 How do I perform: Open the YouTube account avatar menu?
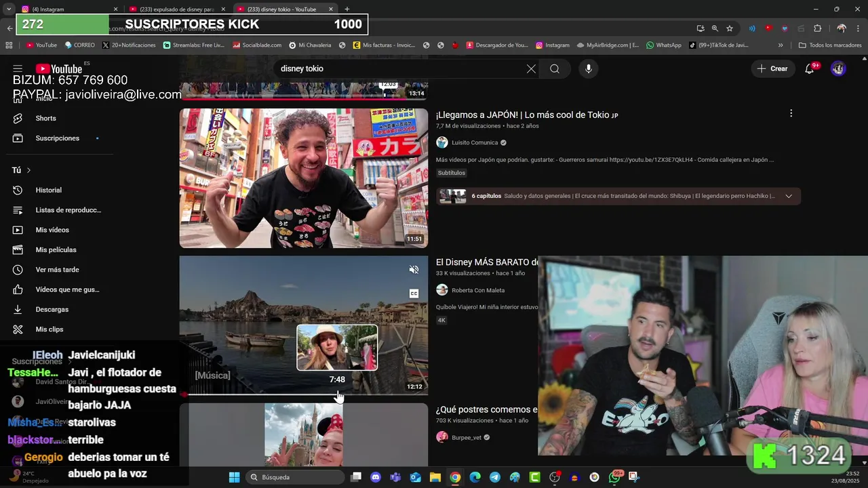[838, 68]
